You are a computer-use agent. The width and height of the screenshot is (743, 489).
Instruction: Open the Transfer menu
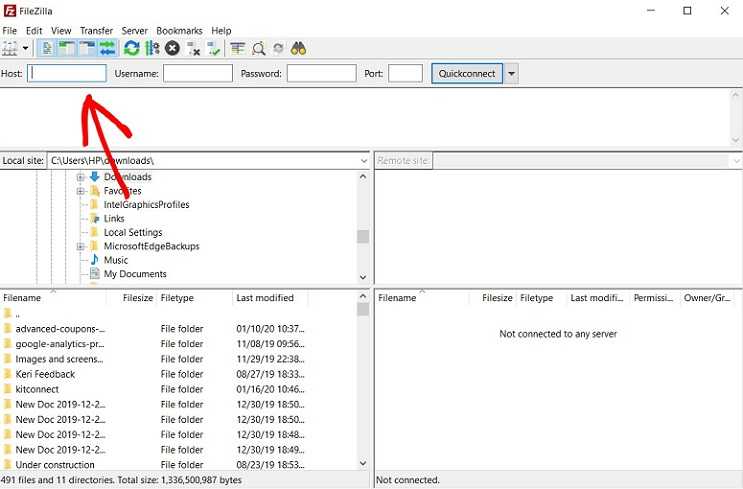pyautogui.click(x=96, y=31)
